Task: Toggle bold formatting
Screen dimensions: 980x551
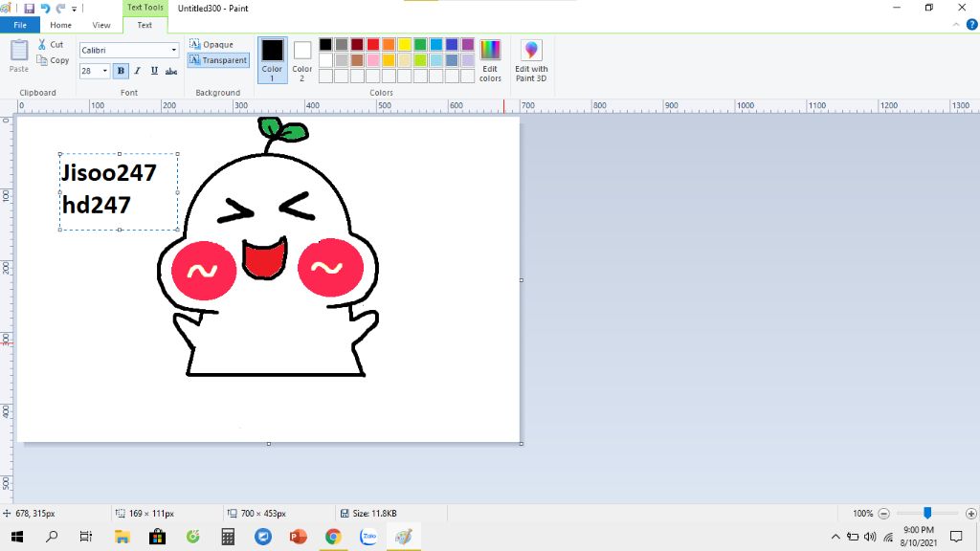Action: [x=121, y=71]
